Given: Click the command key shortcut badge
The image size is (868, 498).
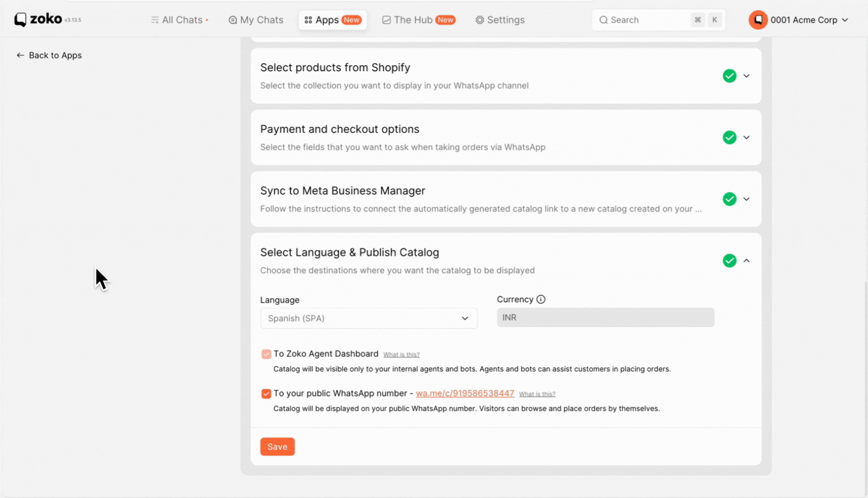Looking at the screenshot, I should 698,20.
